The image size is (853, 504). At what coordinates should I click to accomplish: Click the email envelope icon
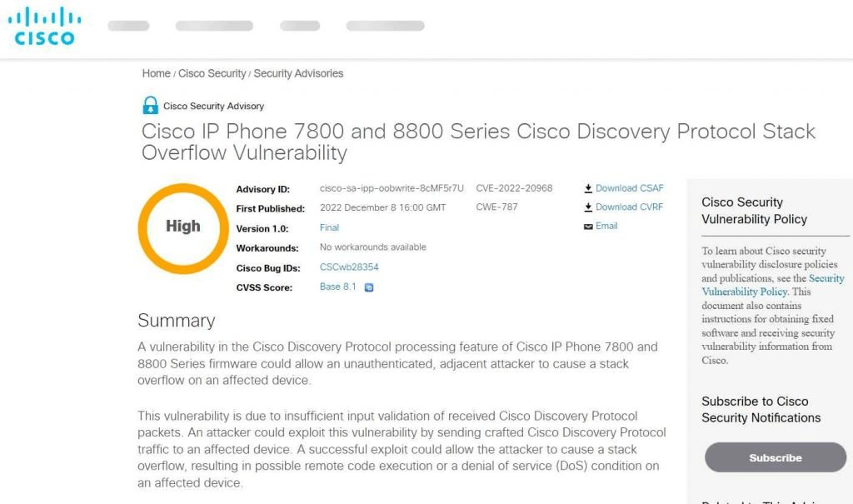pyautogui.click(x=588, y=226)
